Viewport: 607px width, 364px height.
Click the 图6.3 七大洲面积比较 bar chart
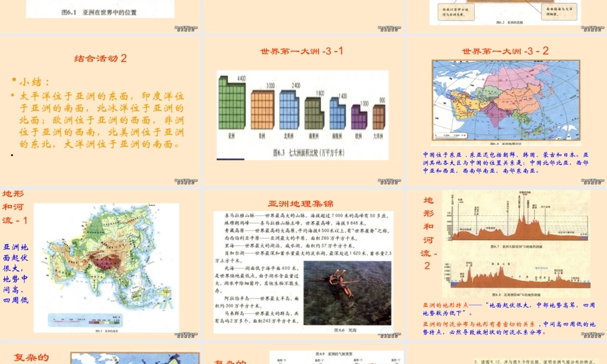(x=302, y=115)
